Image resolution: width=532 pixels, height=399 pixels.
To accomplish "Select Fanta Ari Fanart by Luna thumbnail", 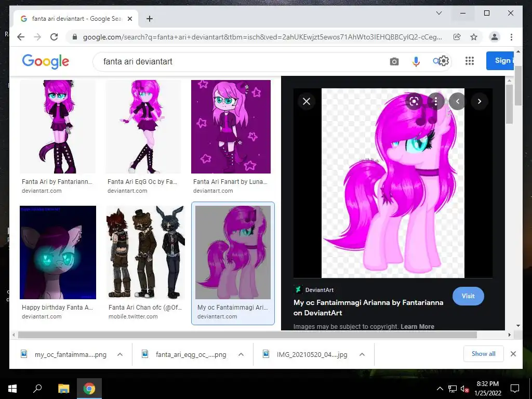I will (x=231, y=127).
